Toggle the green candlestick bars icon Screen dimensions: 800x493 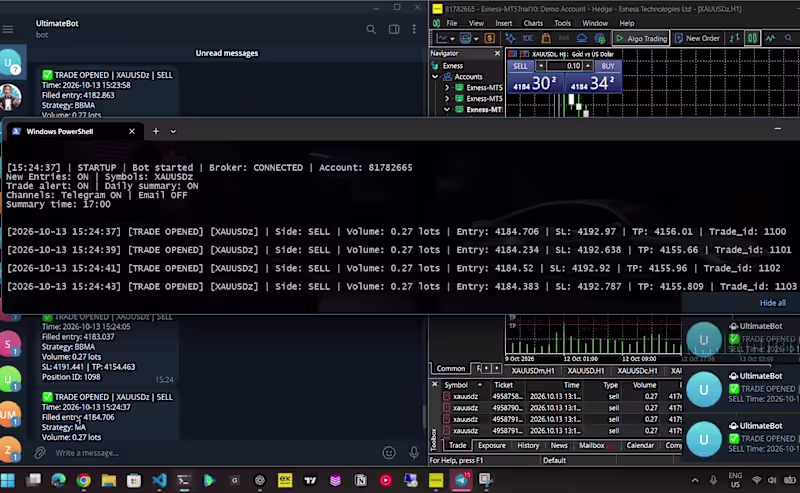pyautogui.click(x=752, y=38)
